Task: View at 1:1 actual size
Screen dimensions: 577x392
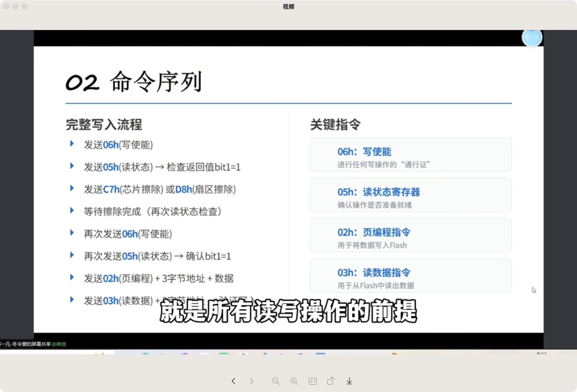Action: pyautogui.click(x=313, y=381)
